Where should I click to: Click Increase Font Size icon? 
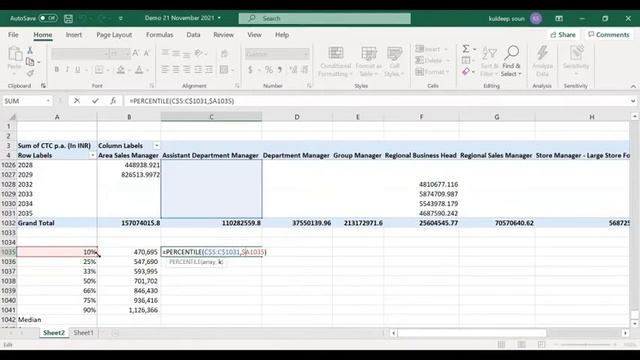point(136,53)
